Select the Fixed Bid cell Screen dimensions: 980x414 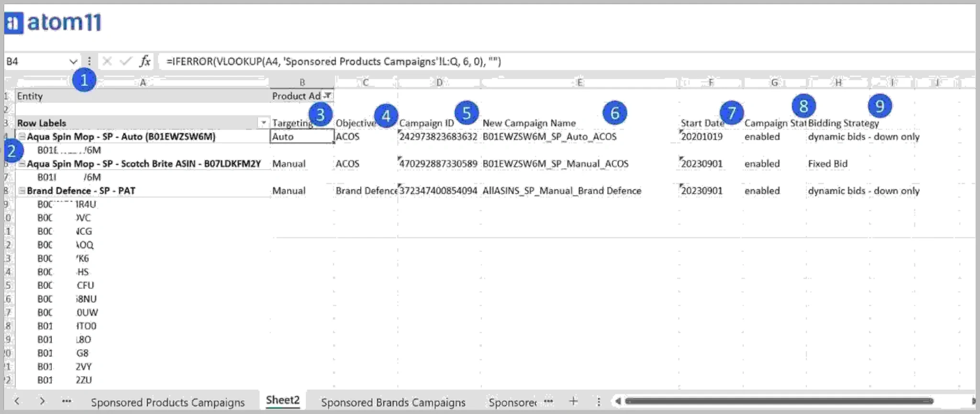click(838, 164)
